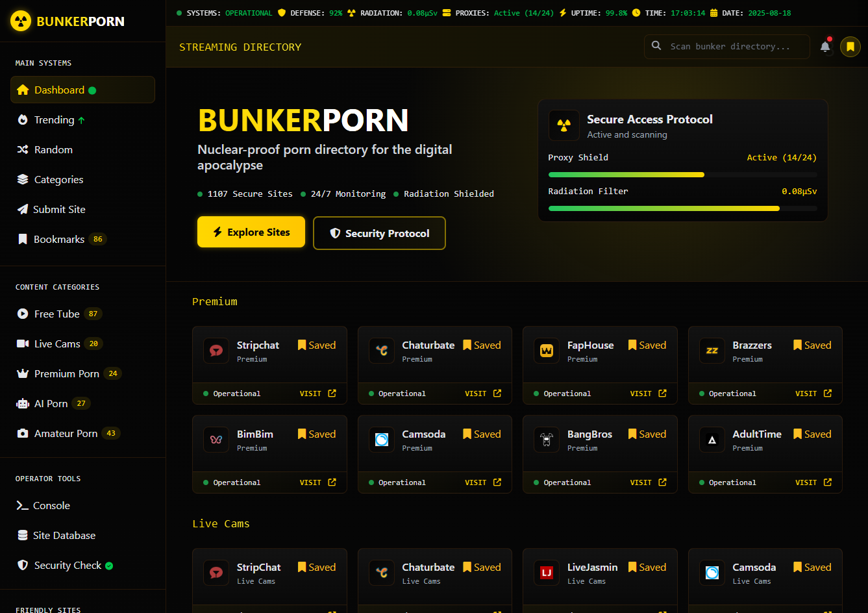Toggle Saved bookmark on Premium Camsoda card
The image size is (868, 613).
click(x=482, y=434)
